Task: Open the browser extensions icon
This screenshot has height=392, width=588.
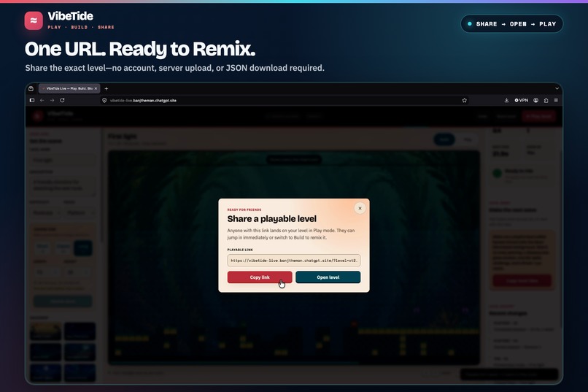Action: pyautogui.click(x=546, y=100)
